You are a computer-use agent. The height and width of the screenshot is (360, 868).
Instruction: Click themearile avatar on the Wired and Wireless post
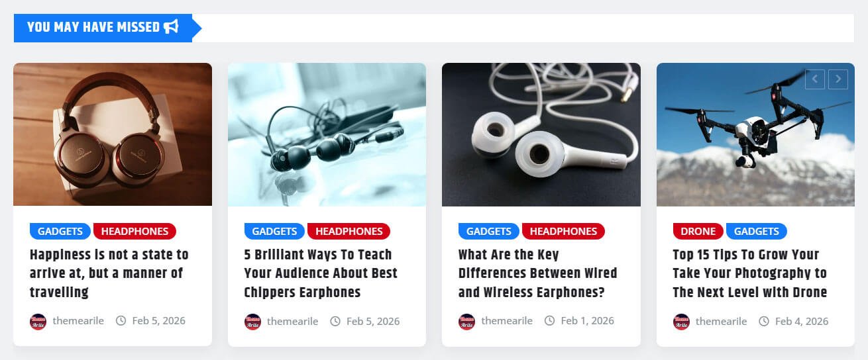pos(466,322)
